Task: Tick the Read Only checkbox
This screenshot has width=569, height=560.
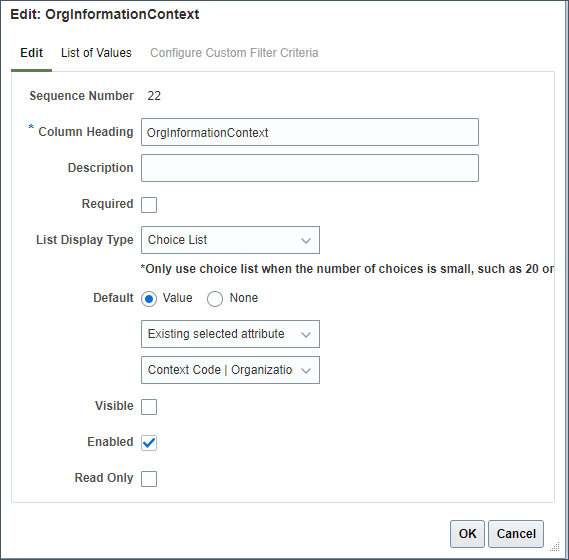Action: pyautogui.click(x=149, y=479)
